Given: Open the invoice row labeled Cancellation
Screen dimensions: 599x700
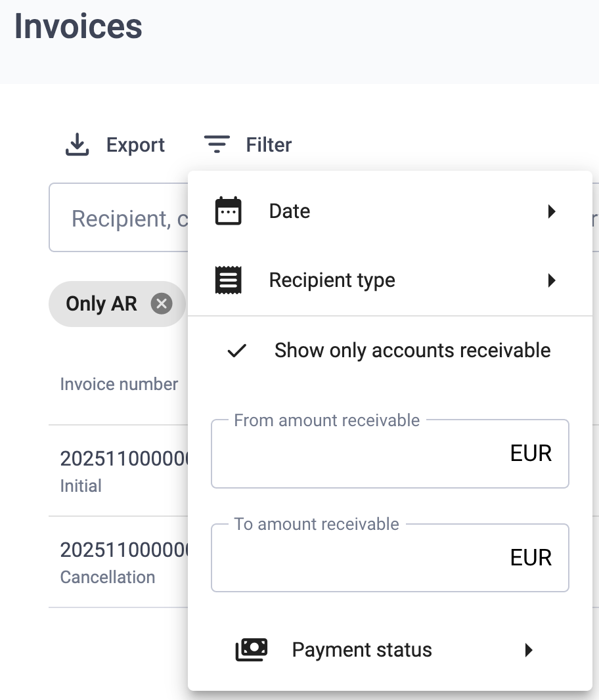Looking at the screenshot, I should [x=118, y=562].
